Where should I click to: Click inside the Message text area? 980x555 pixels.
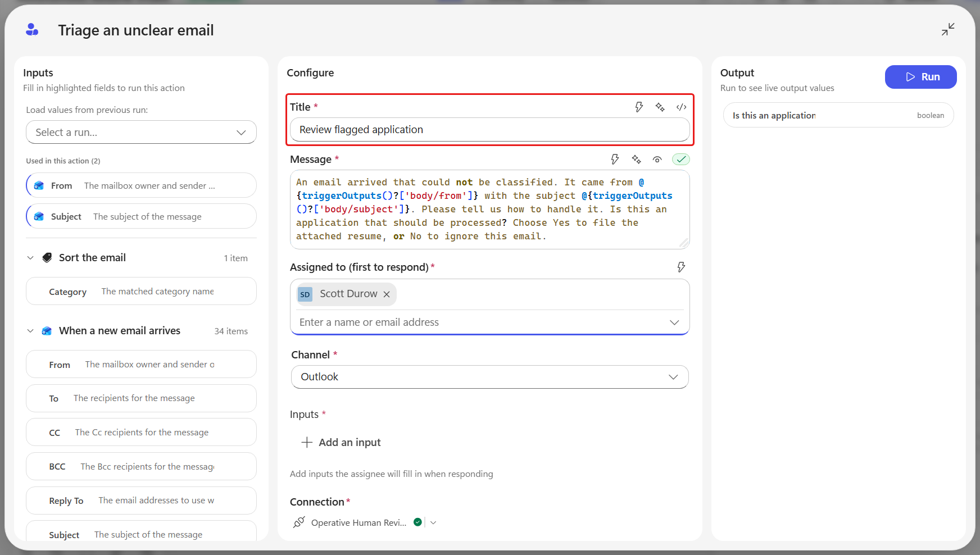[490, 210]
